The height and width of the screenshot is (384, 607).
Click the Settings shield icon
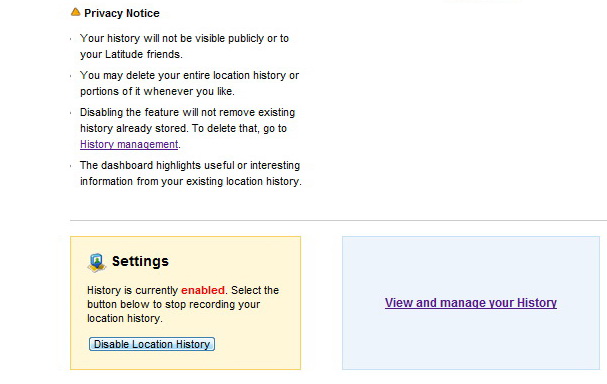click(x=97, y=262)
